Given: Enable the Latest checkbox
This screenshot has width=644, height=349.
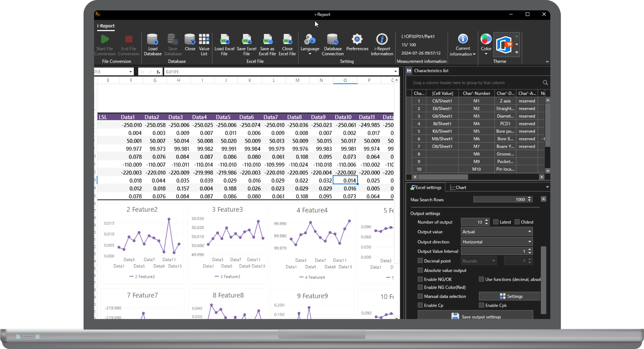Looking at the screenshot, I should (x=496, y=222).
